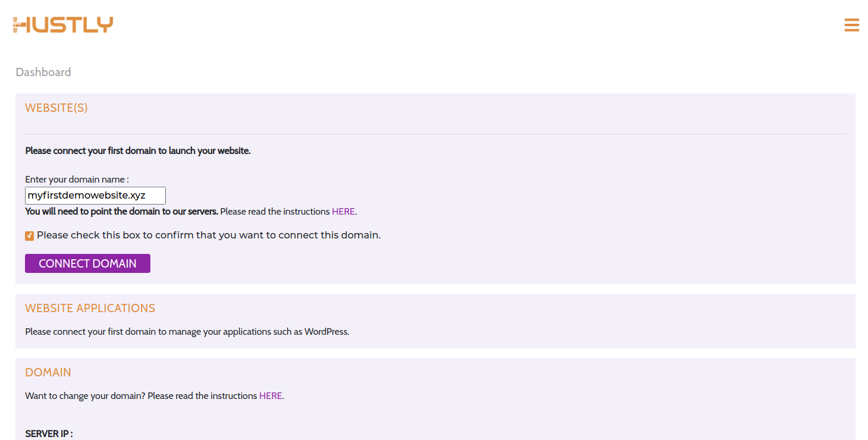This screenshot has height=440, width=868.
Task: Open the HERE link about changing domain
Action: 271,395
